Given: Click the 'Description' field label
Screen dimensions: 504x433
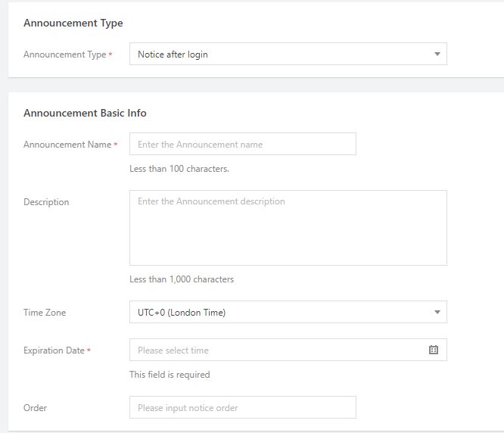Looking at the screenshot, I should (x=46, y=202).
